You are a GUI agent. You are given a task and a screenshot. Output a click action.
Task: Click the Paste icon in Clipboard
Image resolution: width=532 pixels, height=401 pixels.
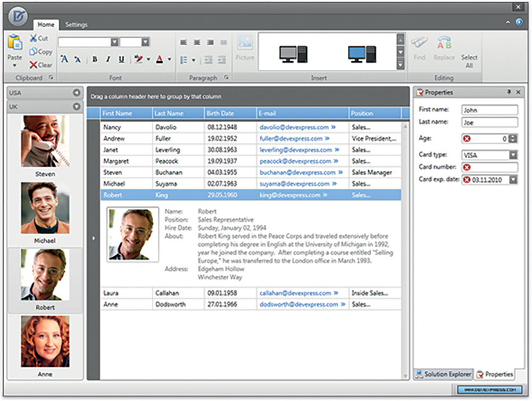14,42
